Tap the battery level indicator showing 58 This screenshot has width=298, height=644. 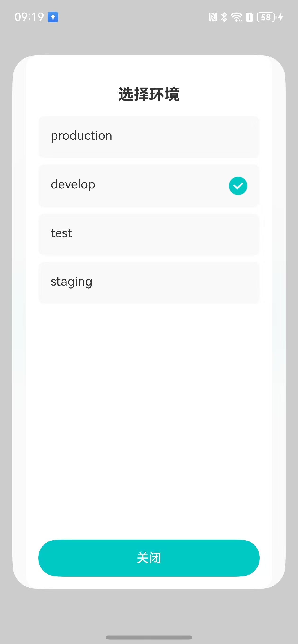pyautogui.click(x=266, y=17)
